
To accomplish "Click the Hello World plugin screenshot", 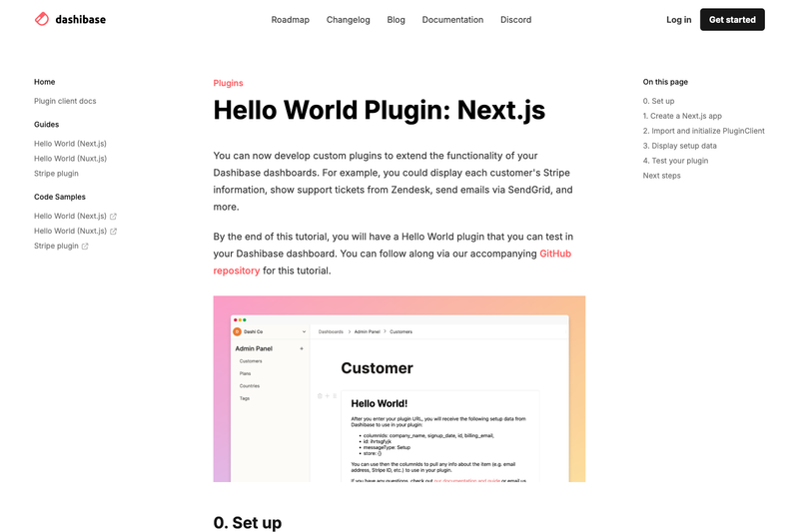I will [399, 389].
